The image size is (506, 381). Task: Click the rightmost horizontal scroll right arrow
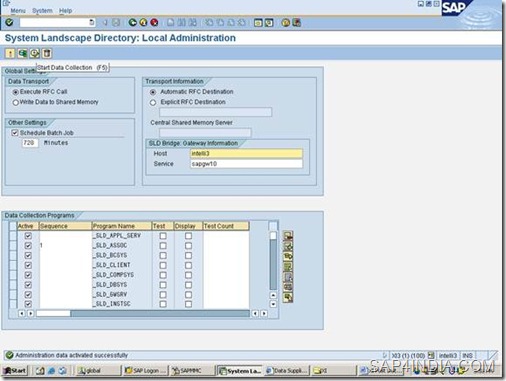point(264,313)
